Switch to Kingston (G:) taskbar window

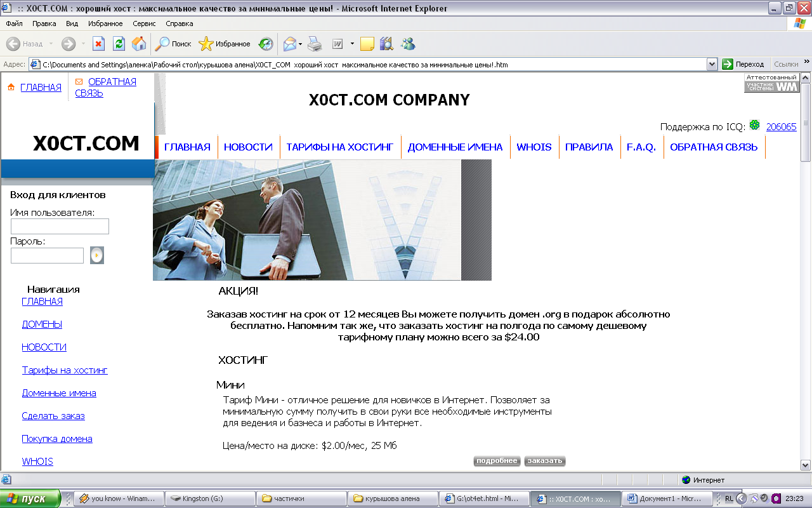click(x=211, y=498)
